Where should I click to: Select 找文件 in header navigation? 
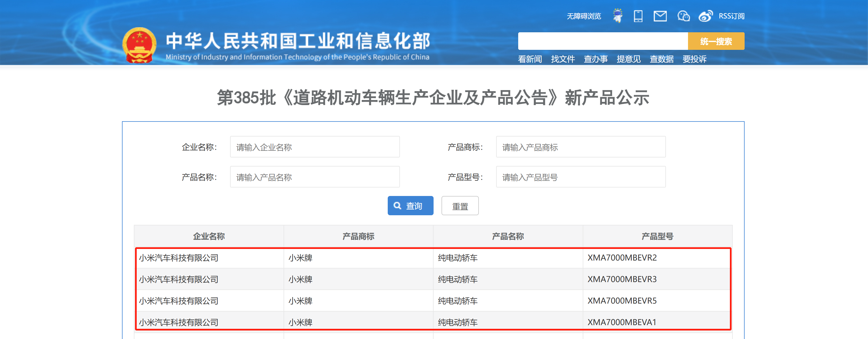pos(563,59)
